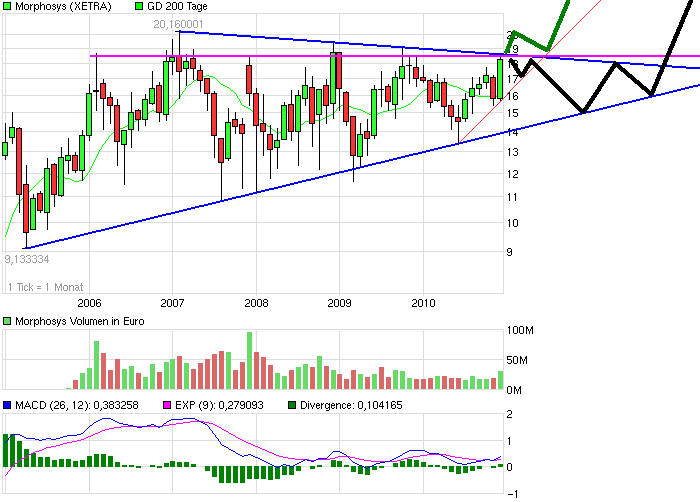
Task: Click the '1 Tick = 1 Monat' note
Action: click(47, 288)
